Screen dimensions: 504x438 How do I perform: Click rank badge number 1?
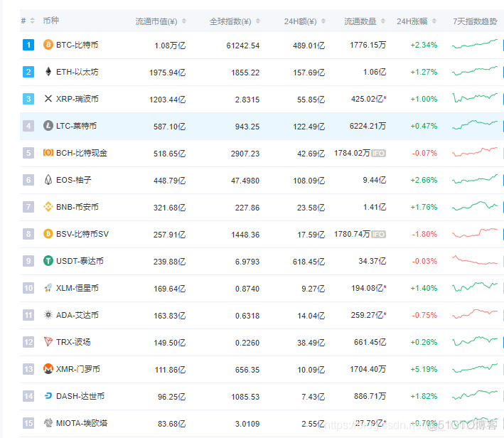[x=28, y=45]
